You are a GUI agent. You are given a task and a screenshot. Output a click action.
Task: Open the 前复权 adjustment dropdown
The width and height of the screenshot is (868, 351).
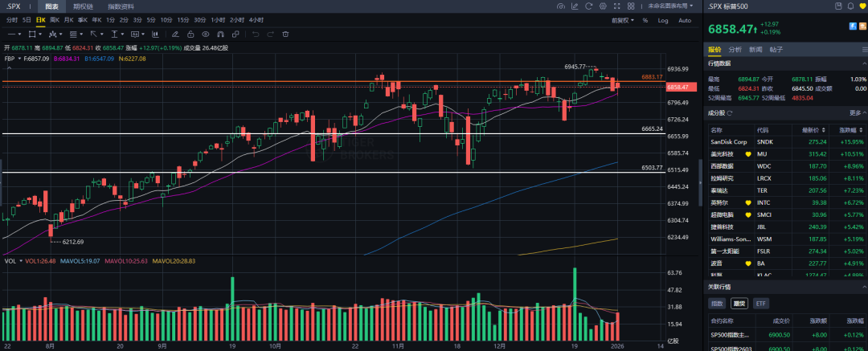pyautogui.click(x=622, y=20)
